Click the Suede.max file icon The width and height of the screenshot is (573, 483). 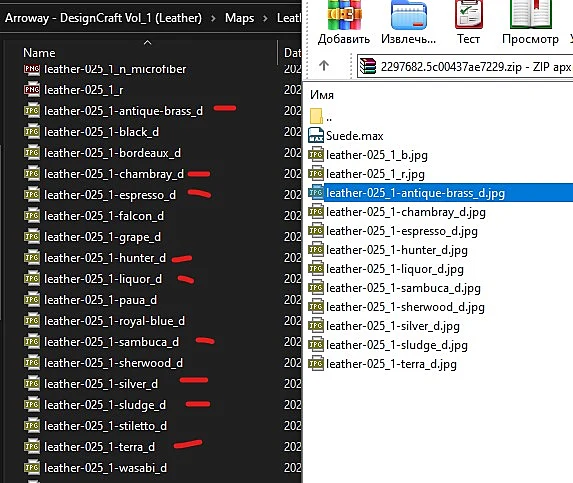pos(316,136)
